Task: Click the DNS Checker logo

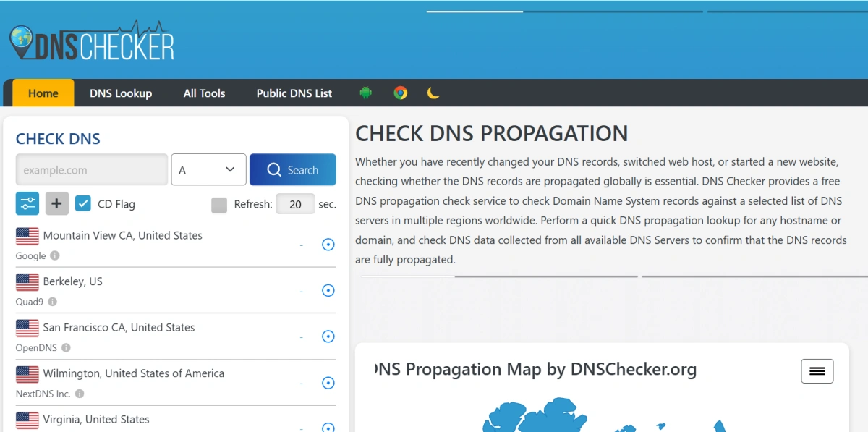Action: pyautogui.click(x=92, y=44)
